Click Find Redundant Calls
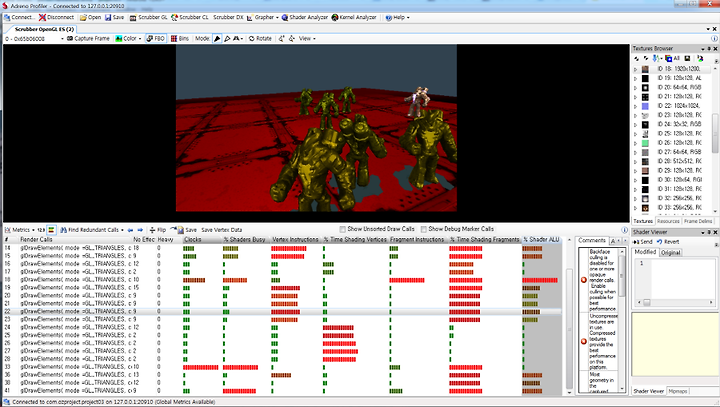Viewport: 720px width, 407px height. (x=92, y=230)
